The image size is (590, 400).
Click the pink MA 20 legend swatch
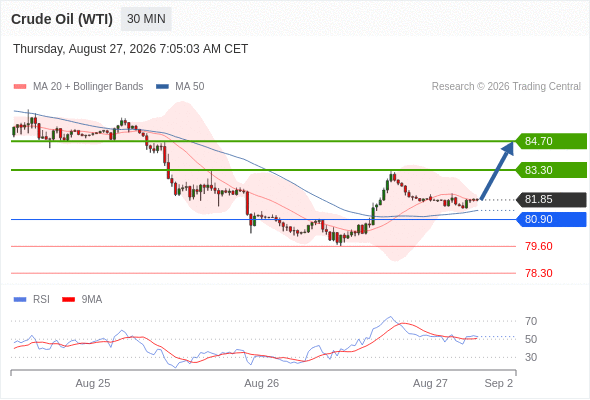pos(20,87)
